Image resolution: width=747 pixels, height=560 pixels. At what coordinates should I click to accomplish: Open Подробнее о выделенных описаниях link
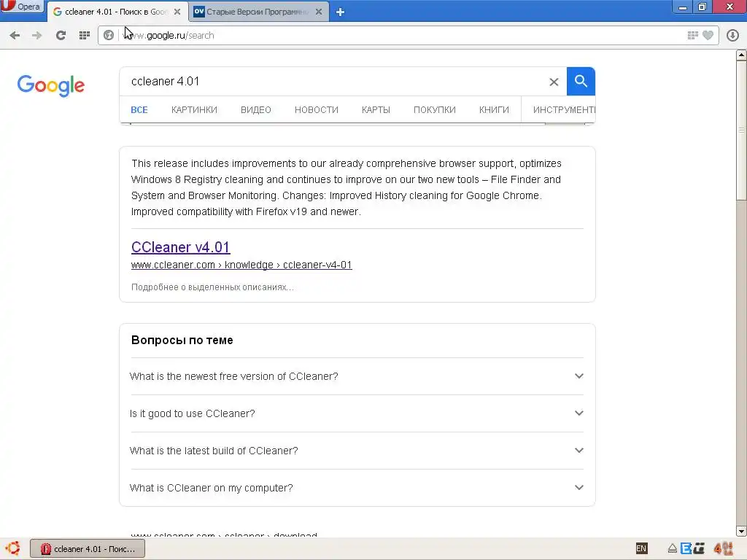(212, 287)
